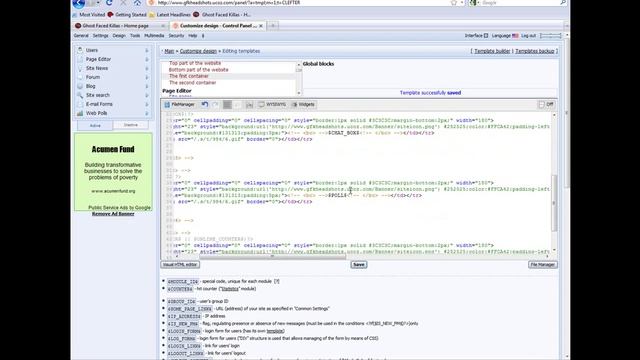Select The second container template
Screen dimensions: 640x360
point(193,82)
